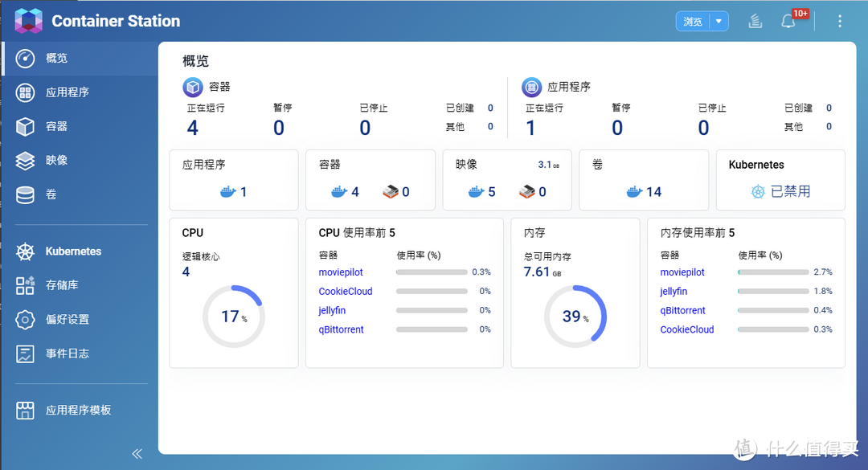
Task: Click the Application Templates store icon
Action: point(25,411)
